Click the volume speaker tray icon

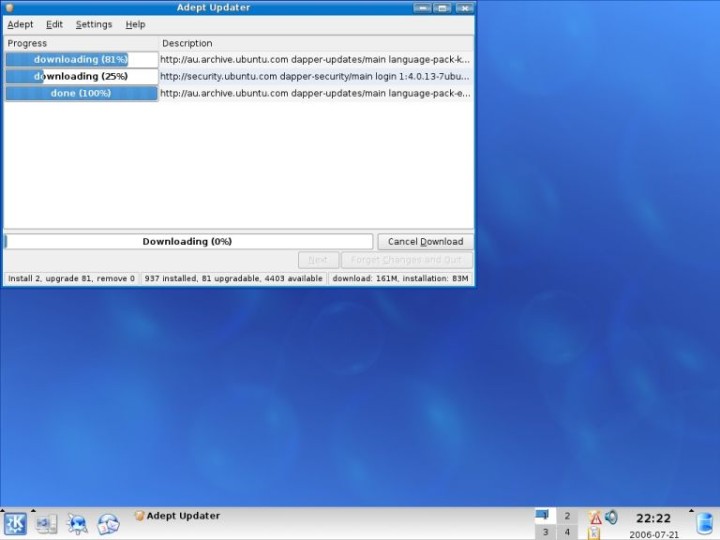(612, 517)
